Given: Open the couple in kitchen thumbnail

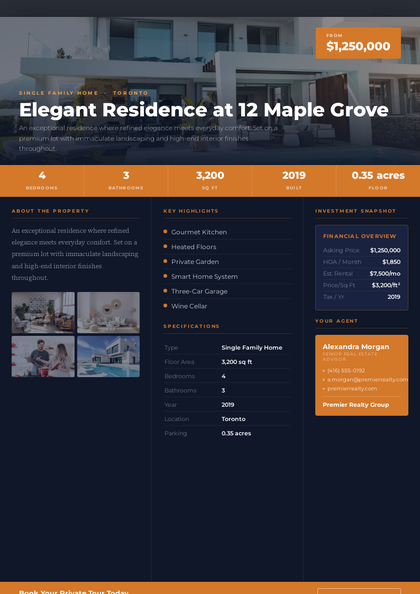Looking at the screenshot, I should 43,356.
